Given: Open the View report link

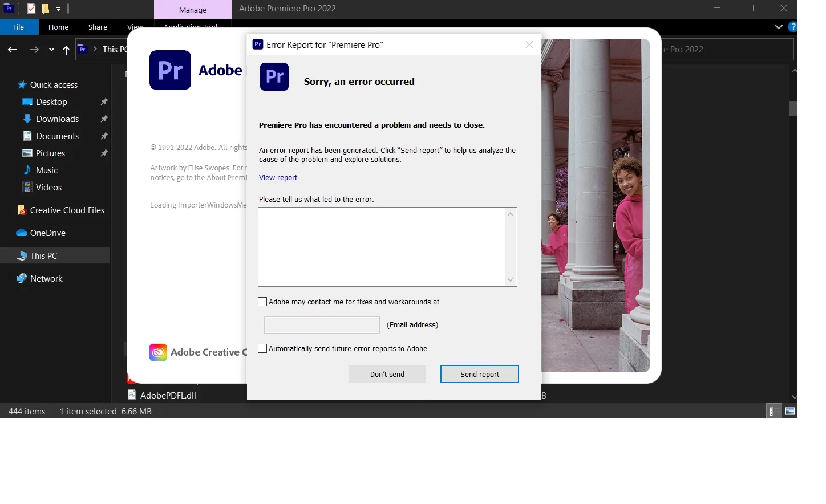Looking at the screenshot, I should tap(278, 177).
